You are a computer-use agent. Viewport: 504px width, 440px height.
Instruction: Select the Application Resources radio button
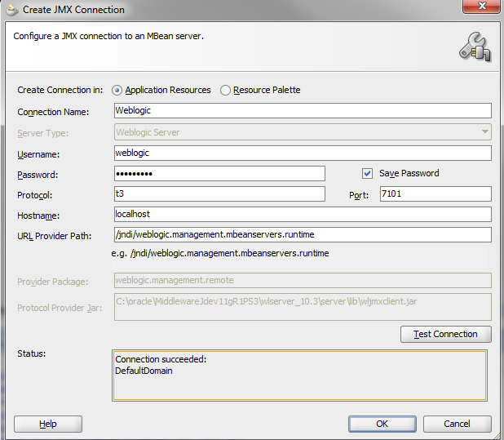[x=117, y=91]
